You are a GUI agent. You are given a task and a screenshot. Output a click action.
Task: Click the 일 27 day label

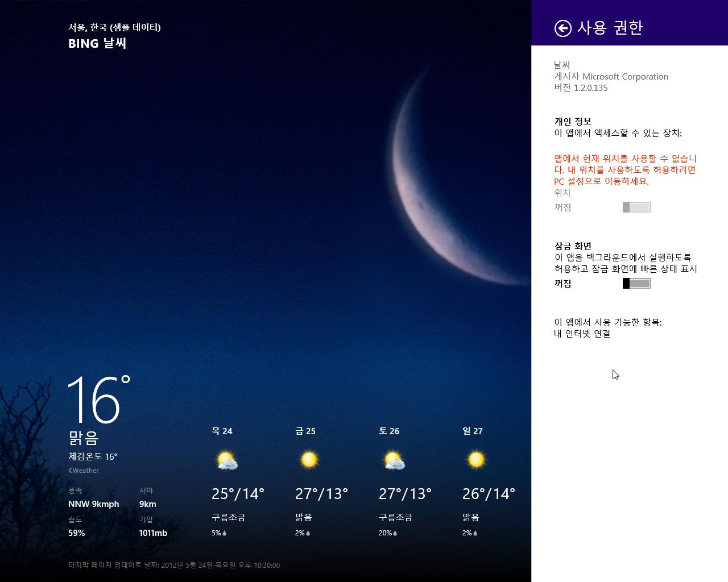tap(473, 431)
